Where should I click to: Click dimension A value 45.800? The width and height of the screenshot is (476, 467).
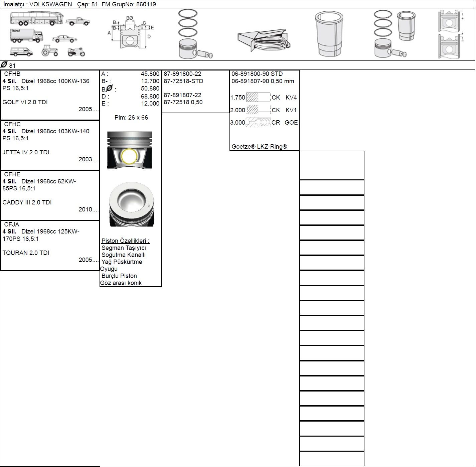150,74
